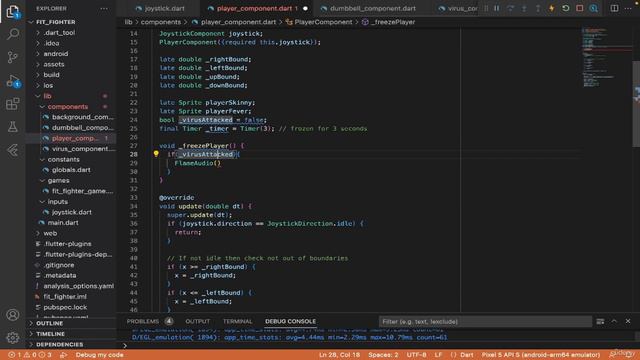The height and width of the screenshot is (360, 640).
Task: Open the Extensions view
Action: point(13,104)
